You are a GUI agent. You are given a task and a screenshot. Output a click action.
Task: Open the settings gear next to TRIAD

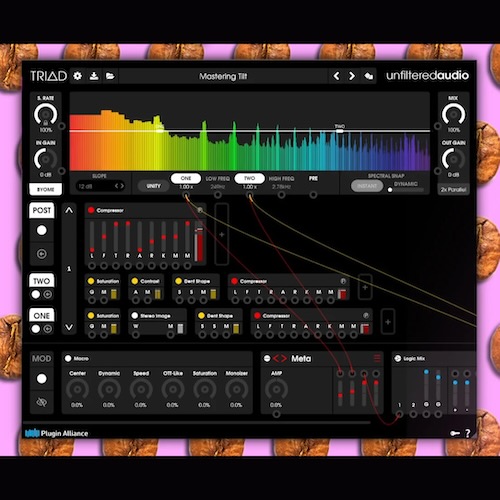pyautogui.click(x=78, y=76)
